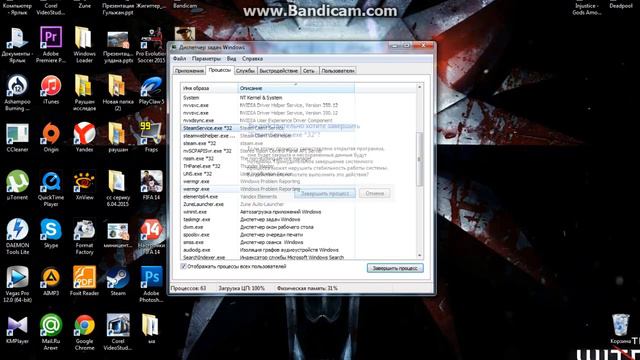This screenshot has width=640, height=360.
Task: Select the Новая папка (2) folder
Action: pyautogui.click(x=118, y=93)
